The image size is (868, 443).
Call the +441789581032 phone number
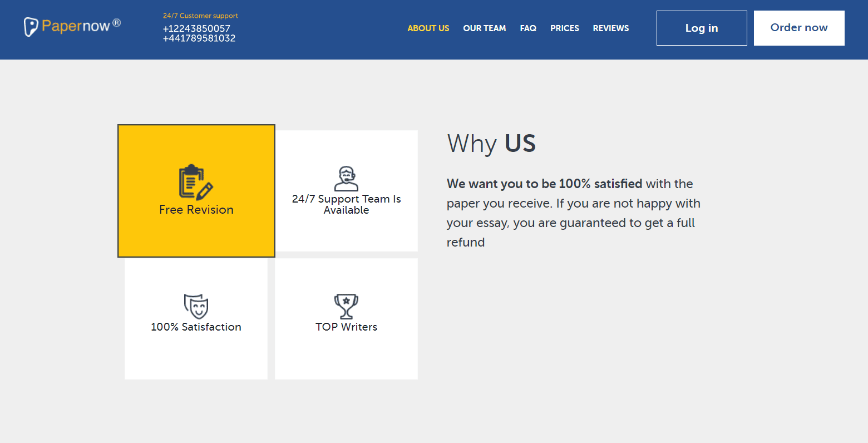pyautogui.click(x=199, y=38)
